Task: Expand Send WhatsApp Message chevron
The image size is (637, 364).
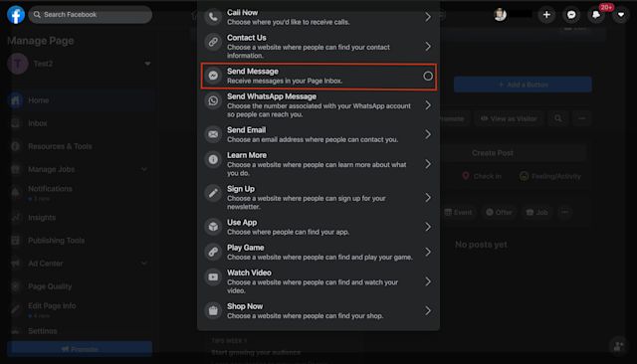Action: pos(428,105)
